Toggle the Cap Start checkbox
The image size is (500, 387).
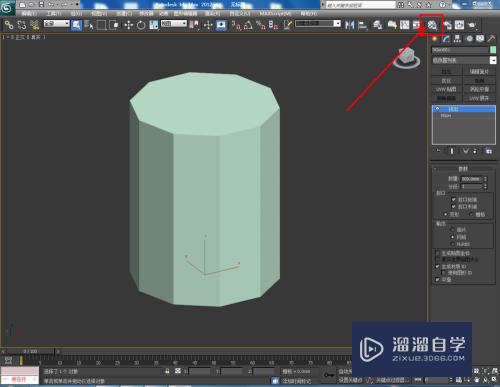[453, 199]
